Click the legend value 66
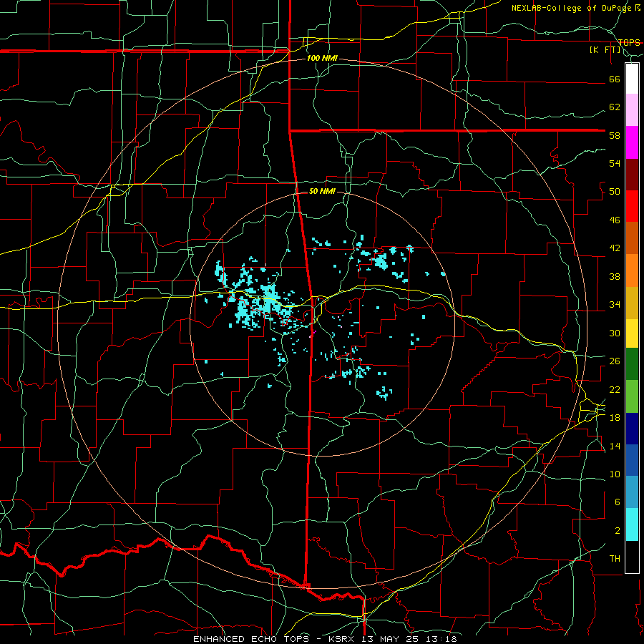Image resolution: width=644 pixels, height=644 pixels. tap(615, 79)
